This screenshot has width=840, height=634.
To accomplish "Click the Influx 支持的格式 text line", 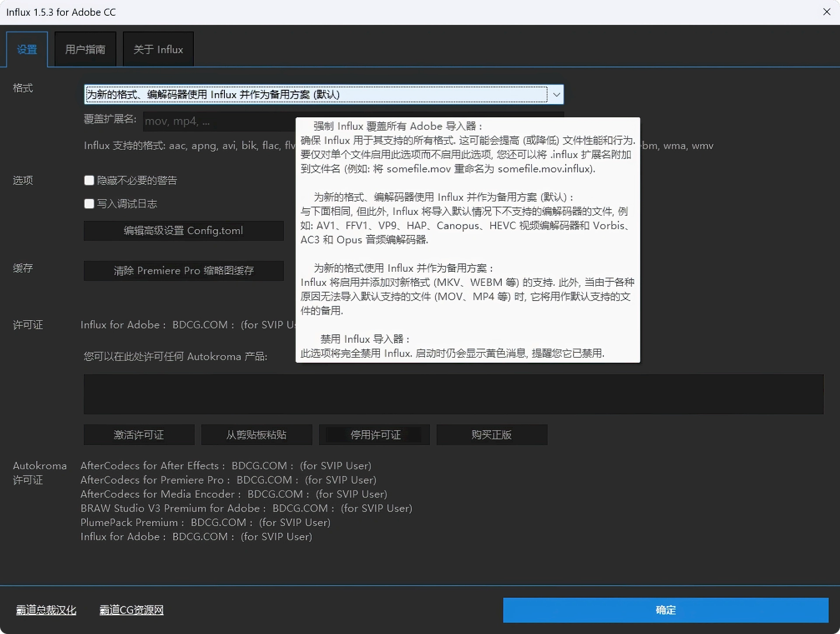I will [399, 146].
